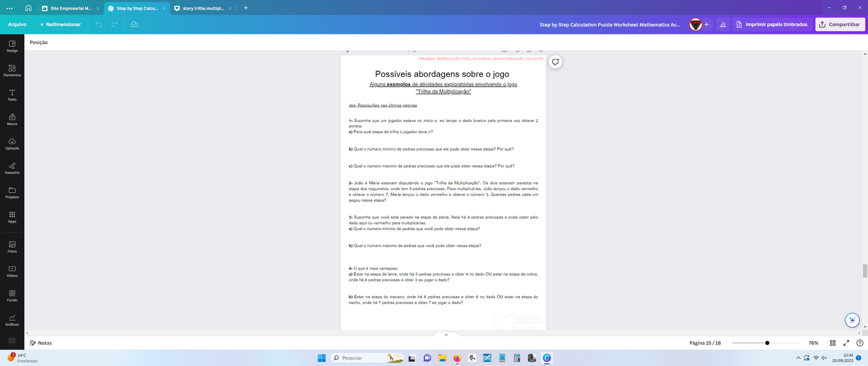868x366 pixels.
Task: Open the Elementos panel in sidebar
Action: (12, 71)
